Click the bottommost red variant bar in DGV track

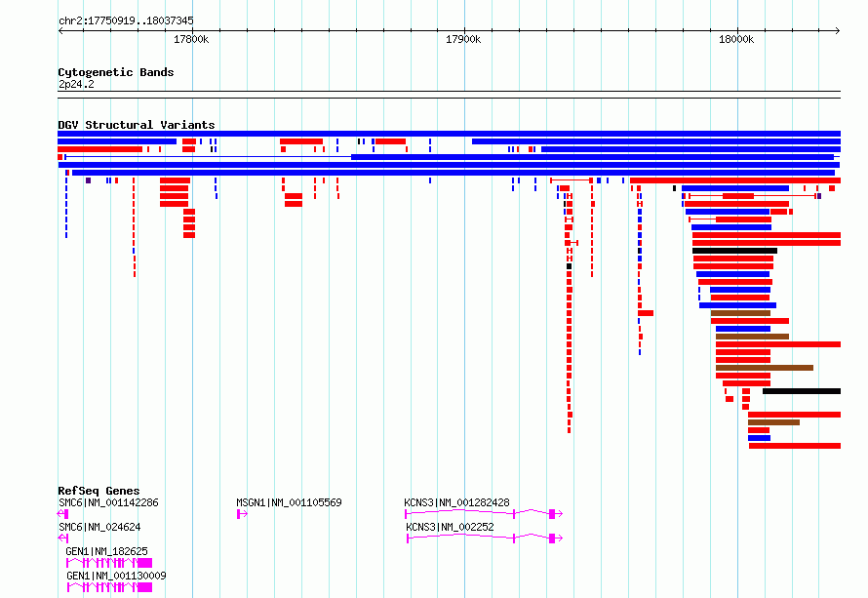795,446
